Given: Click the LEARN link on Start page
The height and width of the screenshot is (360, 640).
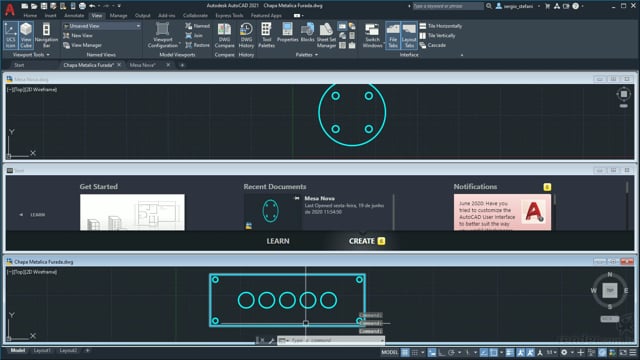Looking at the screenshot, I should (x=278, y=241).
